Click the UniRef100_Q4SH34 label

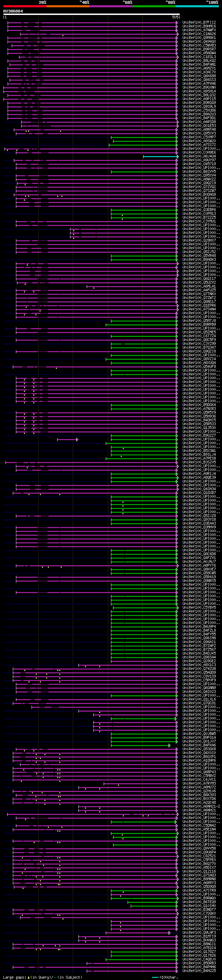[x=199, y=489]
